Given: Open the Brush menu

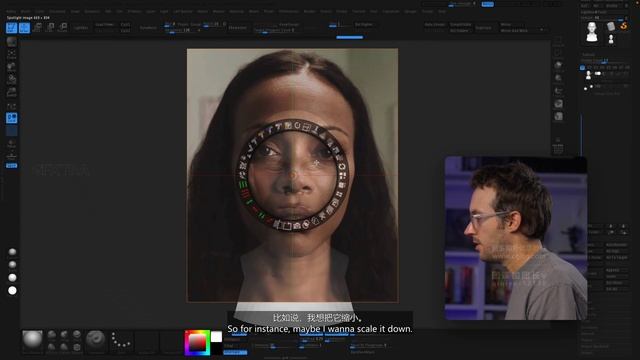Looking at the screenshot, I should (x=25, y=11).
